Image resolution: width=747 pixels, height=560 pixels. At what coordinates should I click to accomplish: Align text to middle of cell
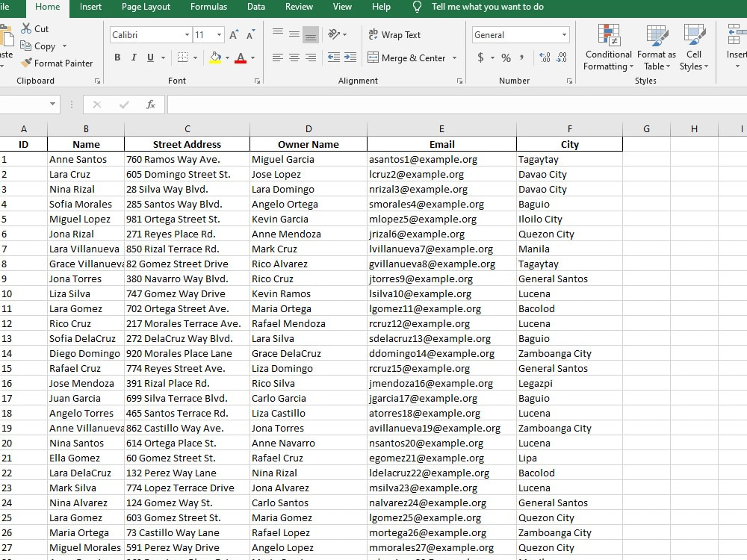(x=294, y=35)
